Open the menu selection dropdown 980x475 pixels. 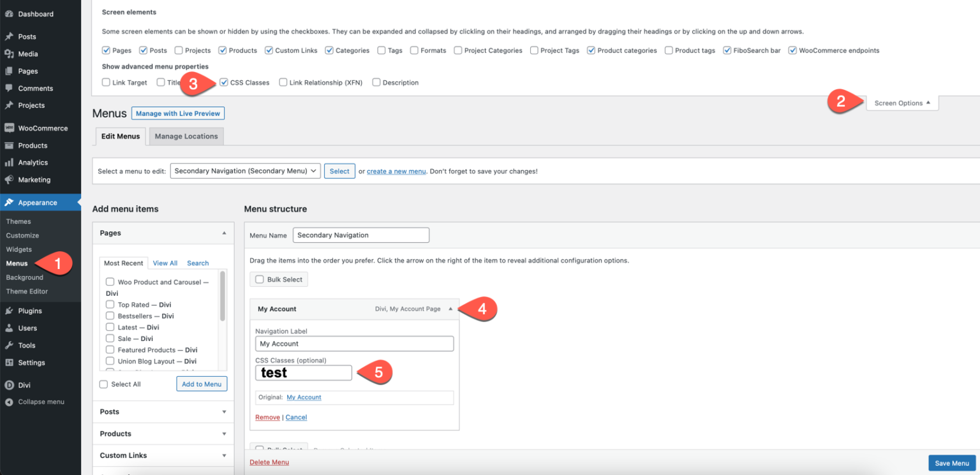(x=245, y=171)
